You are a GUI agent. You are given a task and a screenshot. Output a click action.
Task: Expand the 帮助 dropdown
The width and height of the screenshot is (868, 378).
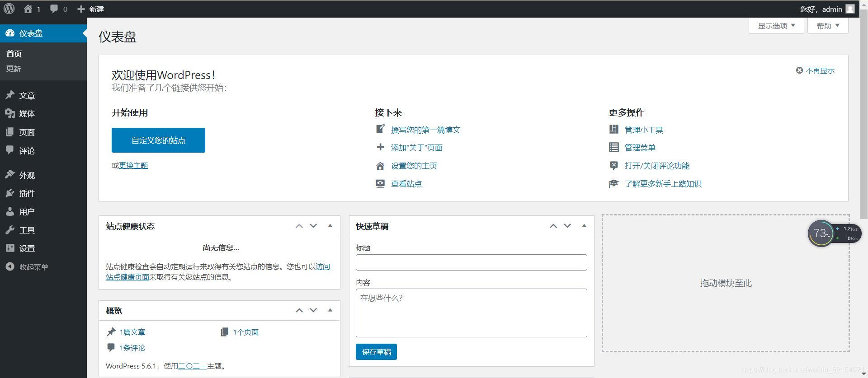coord(828,26)
